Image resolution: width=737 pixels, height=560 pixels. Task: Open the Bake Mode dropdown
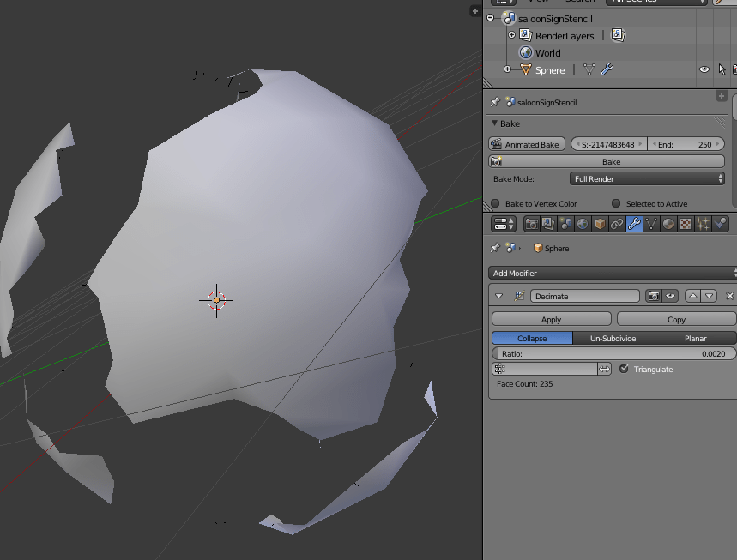[x=647, y=178]
